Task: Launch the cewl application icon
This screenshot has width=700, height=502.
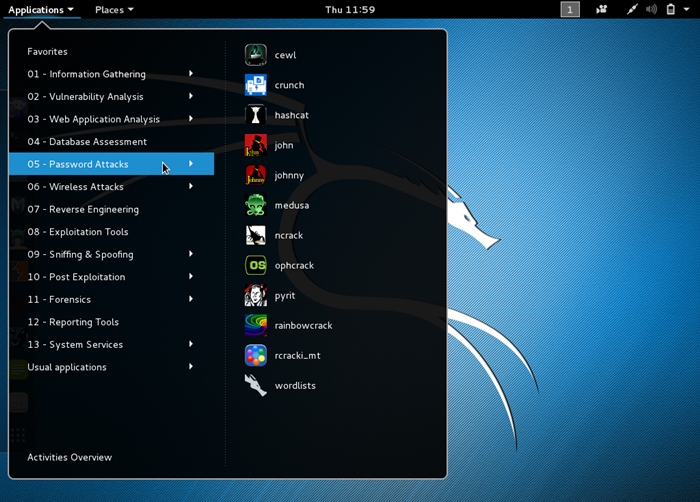Action: [256, 55]
